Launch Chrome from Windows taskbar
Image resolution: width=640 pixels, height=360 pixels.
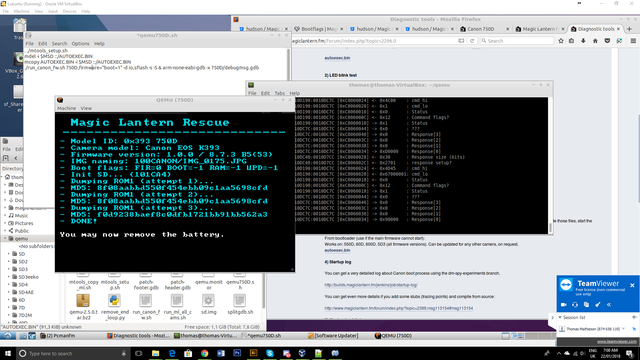pyautogui.click(x=204, y=353)
